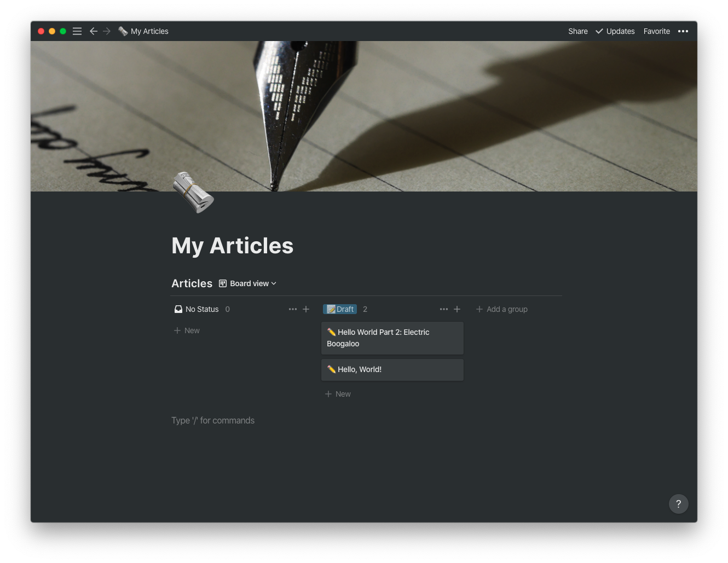Click the No Status group inbox icon
Screen dimensions: 728x563
coord(178,309)
